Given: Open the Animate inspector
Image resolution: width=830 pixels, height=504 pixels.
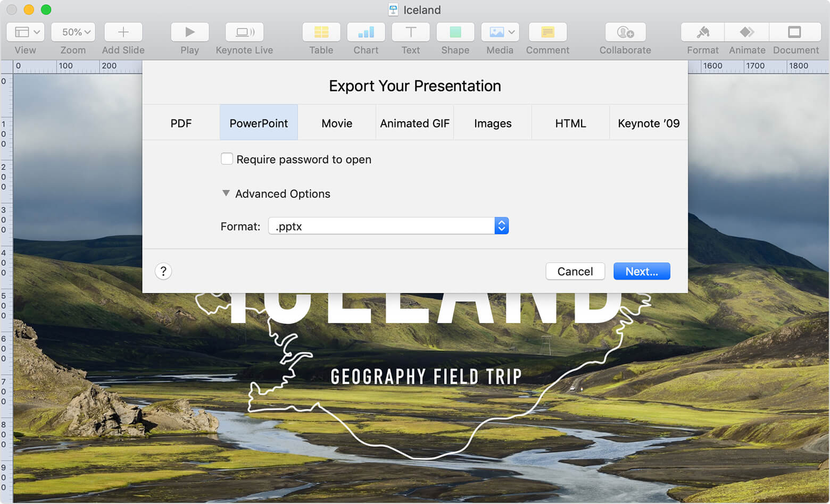Looking at the screenshot, I should tap(746, 32).
